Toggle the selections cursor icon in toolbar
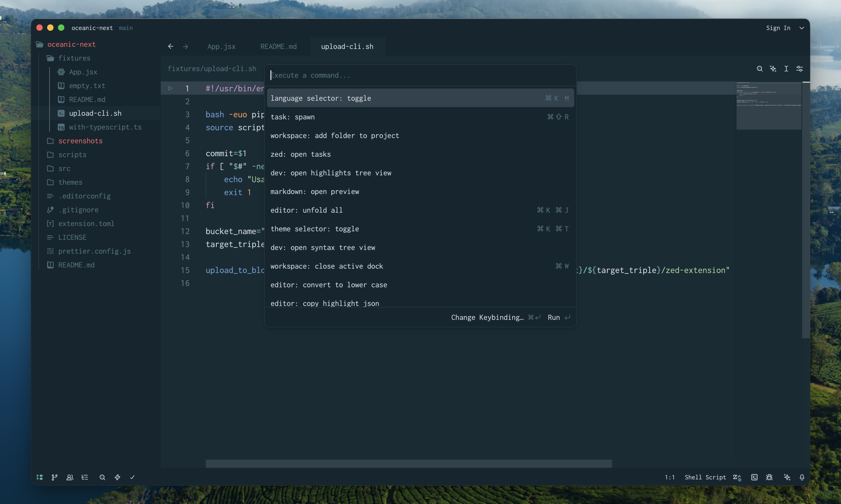Viewport: 841px width, 504px height. coord(786,69)
